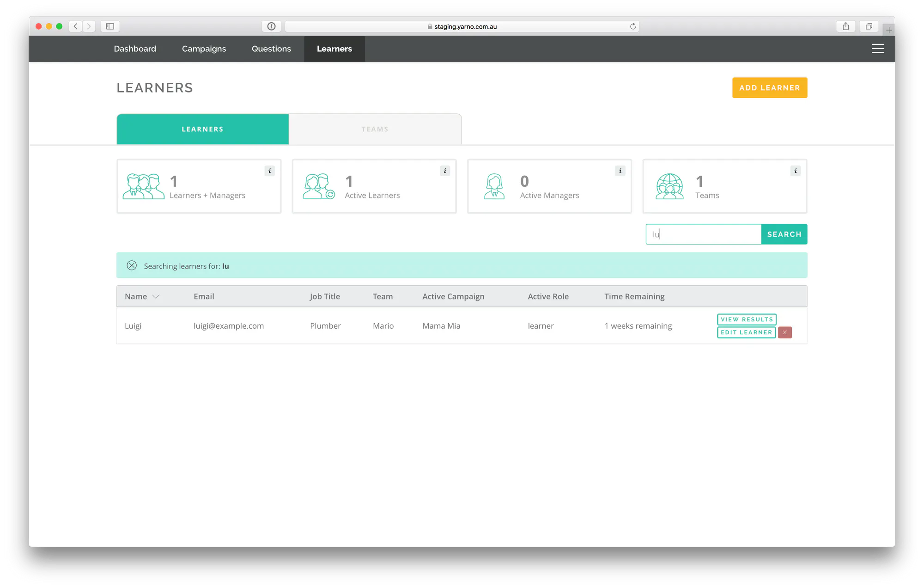Image resolution: width=924 pixels, height=588 pixels.
Task: Click info icon on Teams card
Action: pos(795,171)
